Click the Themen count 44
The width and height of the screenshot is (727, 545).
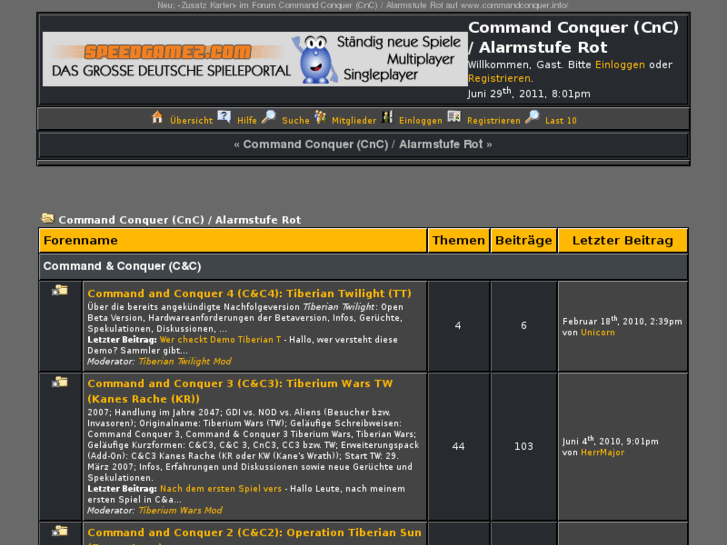(x=458, y=446)
